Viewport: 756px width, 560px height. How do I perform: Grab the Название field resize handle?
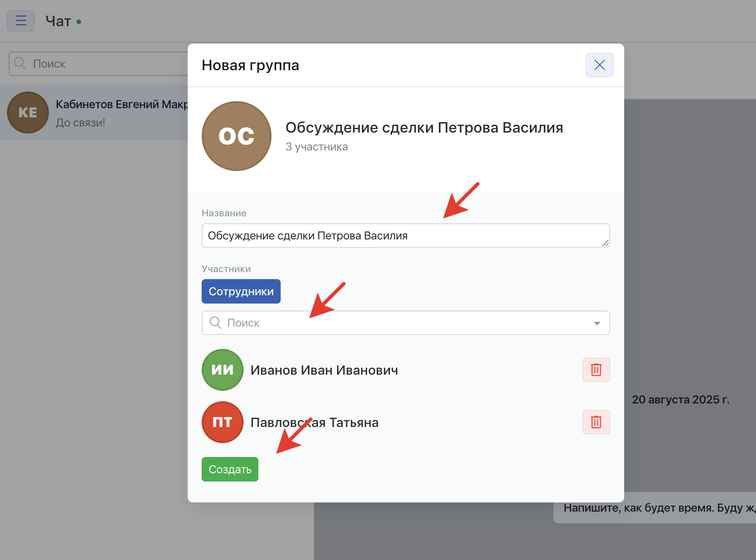pyautogui.click(x=605, y=243)
